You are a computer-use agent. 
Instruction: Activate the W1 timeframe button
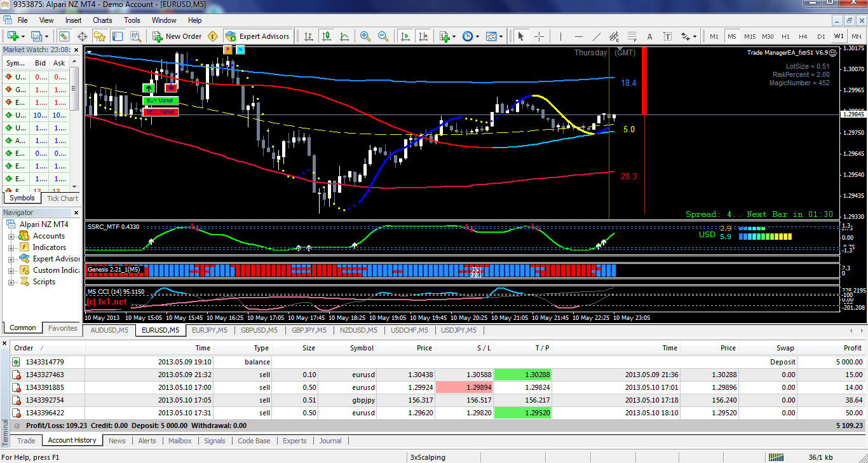[x=839, y=36]
